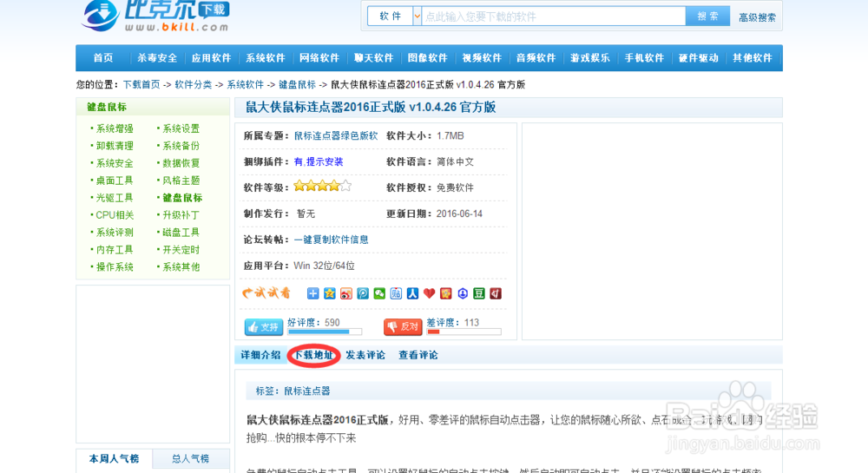The height and width of the screenshot is (473, 868).
Task: Click the blue plus more-share icon
Action: tap(312, 293)
